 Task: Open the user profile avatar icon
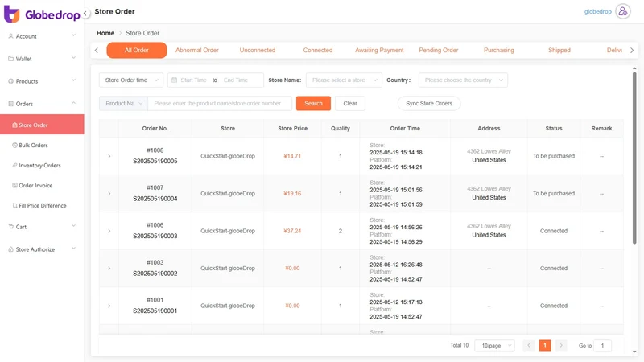click(x=623, y=11)
